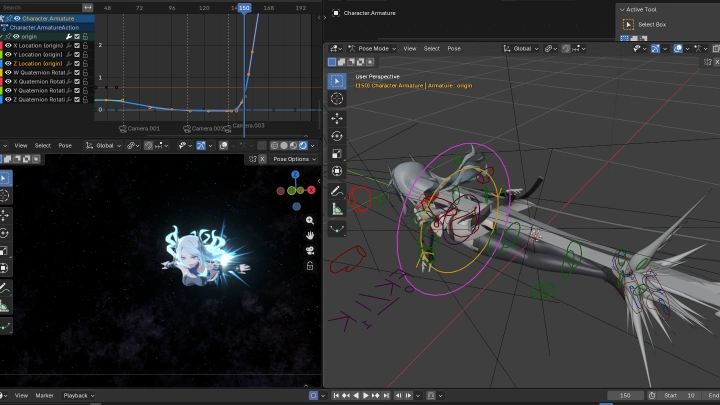The height and width of the screenshot is (405, 720).
Task: Open View menu in left viewport header
Action: pos(21,146)
